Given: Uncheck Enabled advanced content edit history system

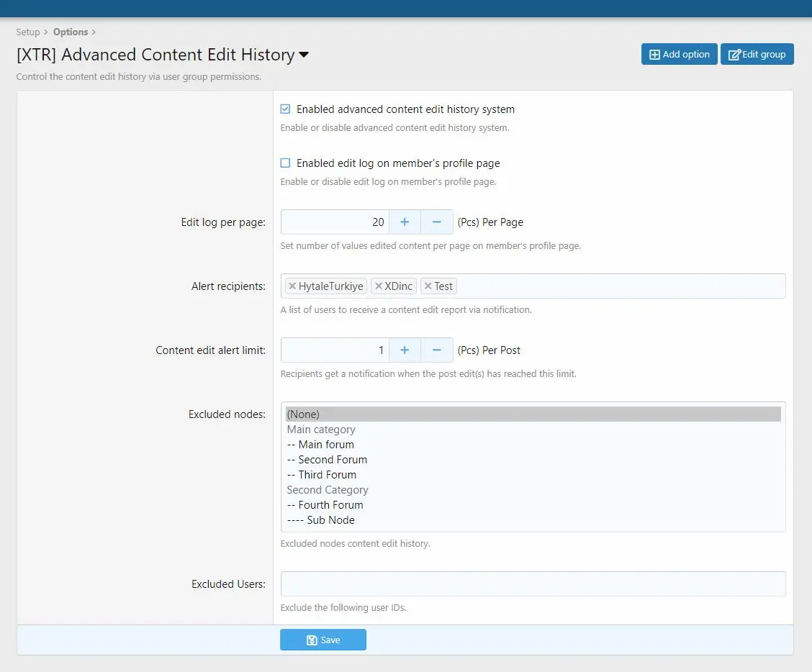Looking at the screenshot, I should tap(285, 109).
